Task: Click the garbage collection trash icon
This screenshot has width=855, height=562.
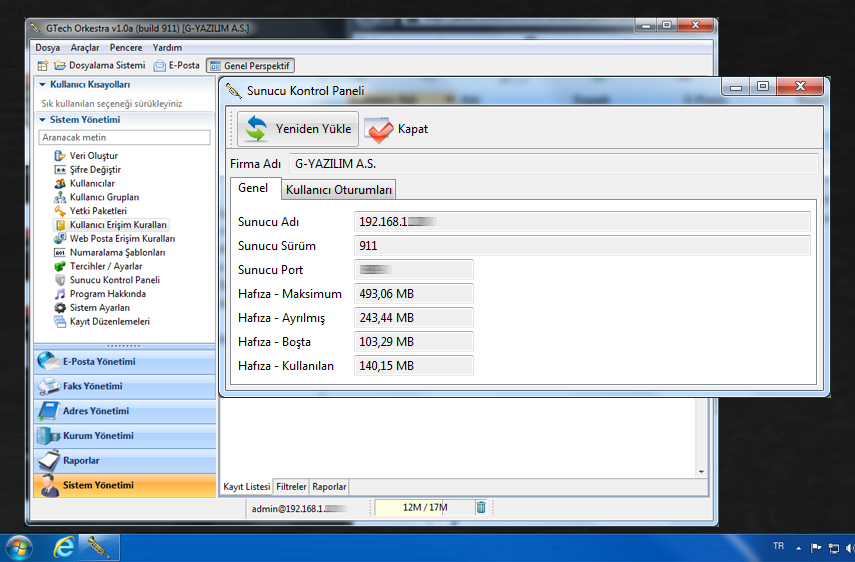Action: [481, 508]
